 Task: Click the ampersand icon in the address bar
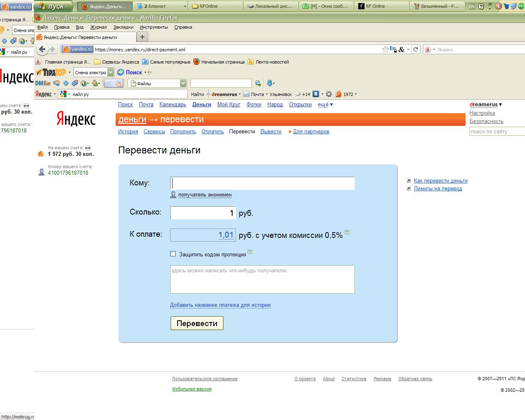(402, 50)
